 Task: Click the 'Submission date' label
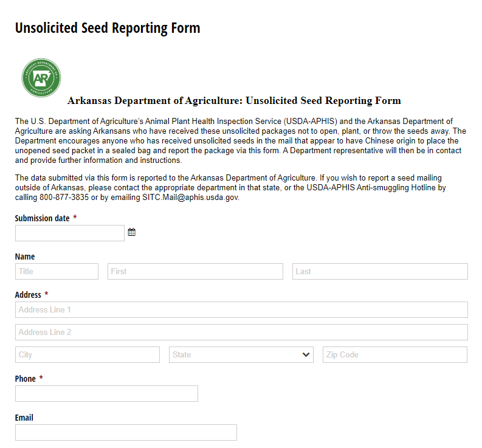coord(42,218)
